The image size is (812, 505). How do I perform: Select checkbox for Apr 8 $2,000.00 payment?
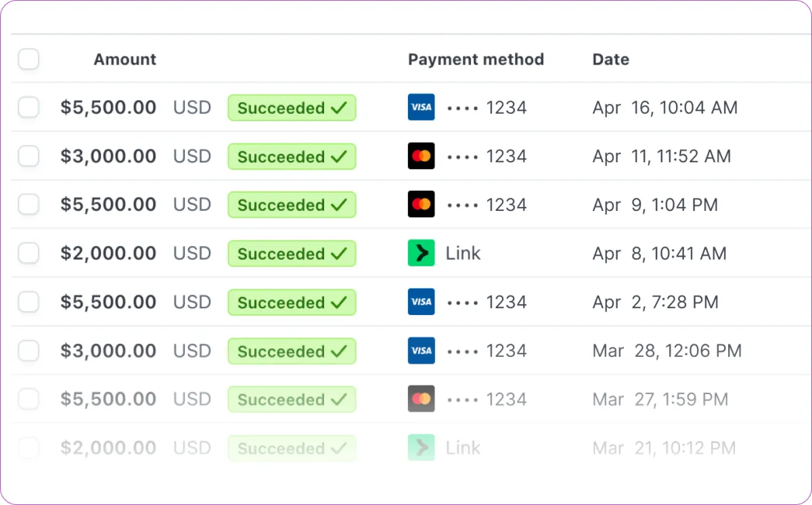point(28,254)
